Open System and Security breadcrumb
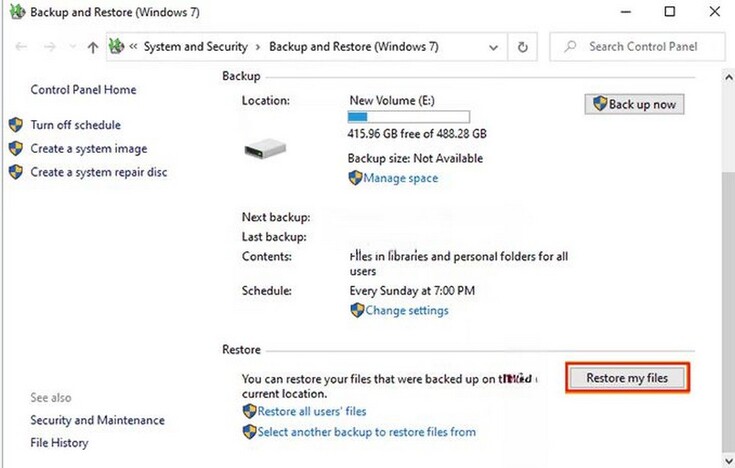The image size is (735, 468). [x=196, y=47]
